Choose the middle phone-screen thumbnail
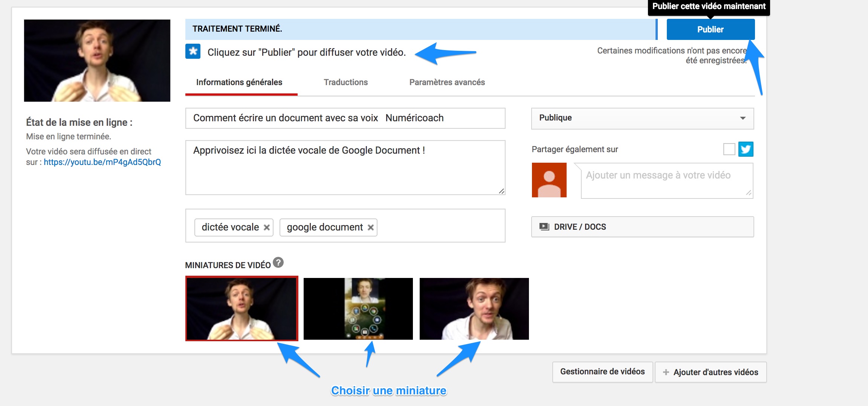Screen dimensions: 868x406 click(358, 309)
